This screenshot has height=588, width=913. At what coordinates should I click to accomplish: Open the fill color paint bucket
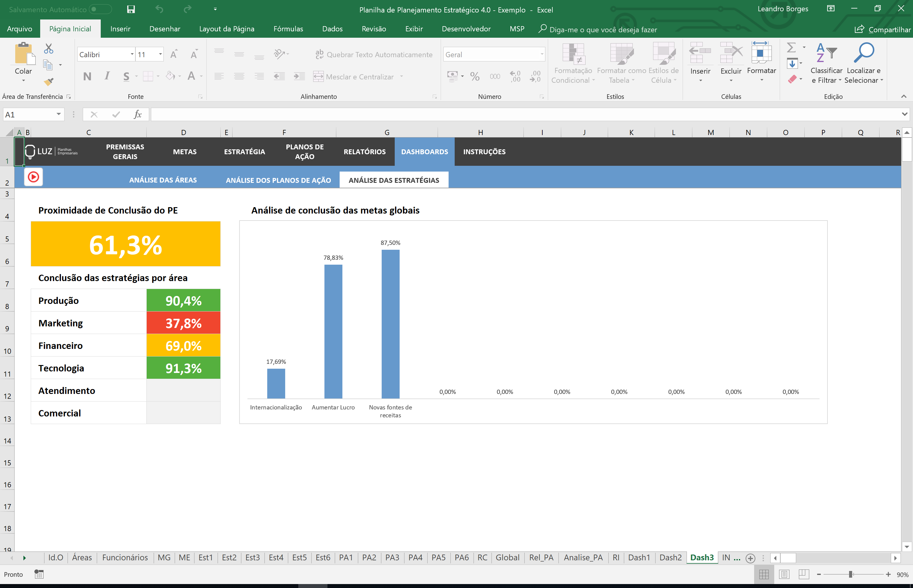[170, 76]
